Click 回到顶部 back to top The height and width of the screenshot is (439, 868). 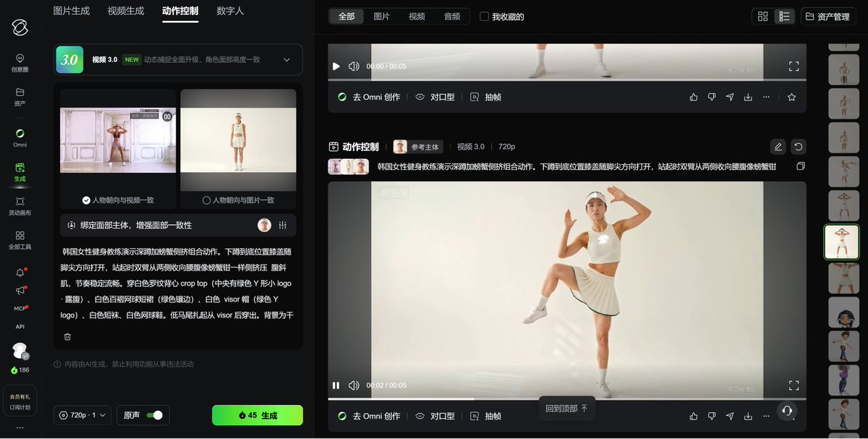pos(567,409)
